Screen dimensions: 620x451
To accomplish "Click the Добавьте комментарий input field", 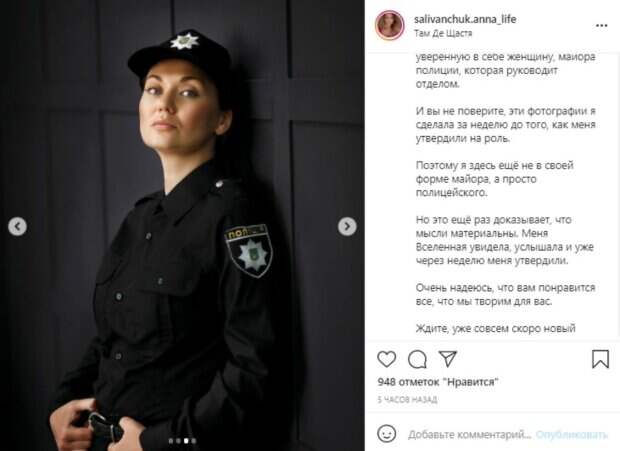I will [470, 434].
